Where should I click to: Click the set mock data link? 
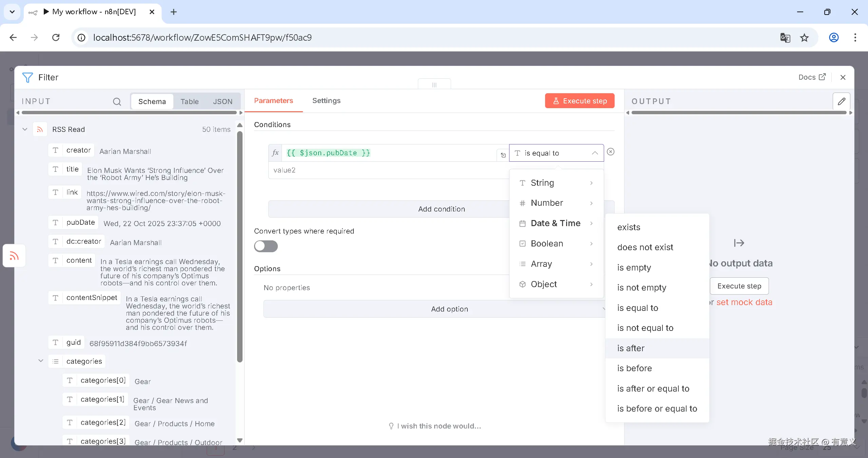click(744, 302)
